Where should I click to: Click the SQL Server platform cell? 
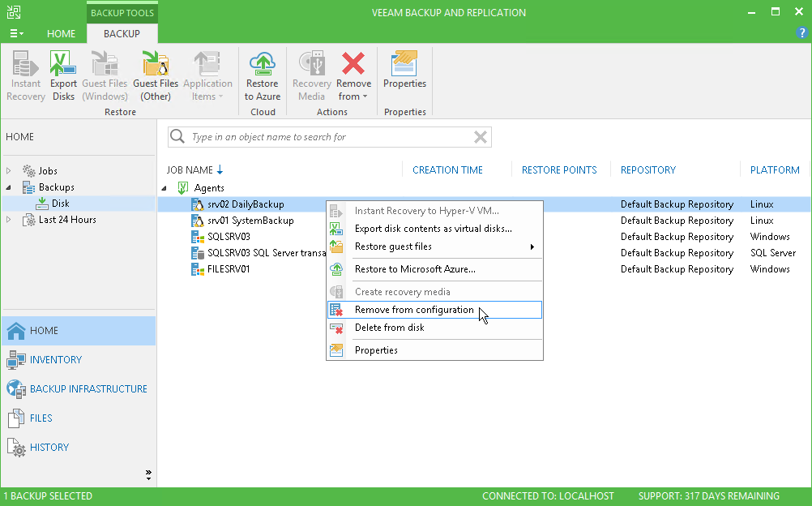tap(772, 253)
